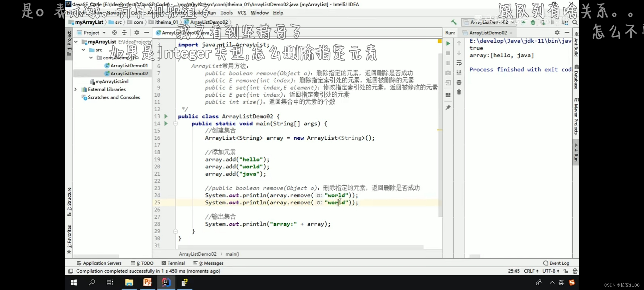Collapse all in Project panel
Image resolution: width=644 pixels, height=290 pixels.
click(124, 32)
